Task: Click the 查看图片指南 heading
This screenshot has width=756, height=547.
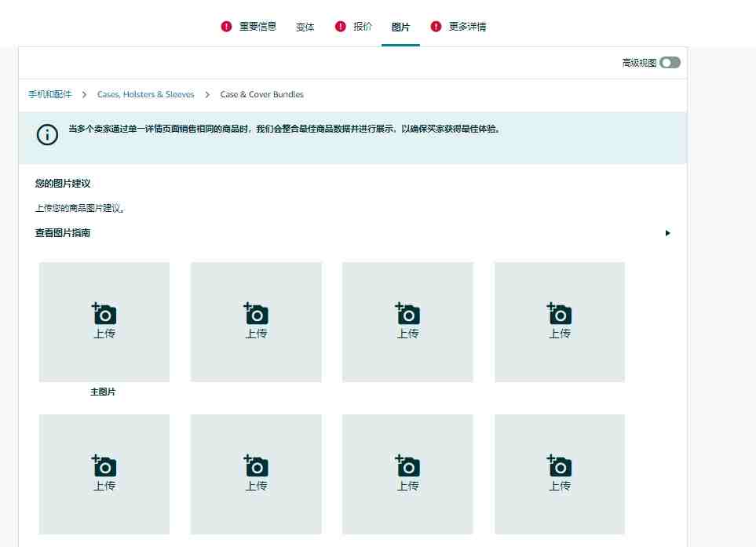Action: (x=63, y=233)
